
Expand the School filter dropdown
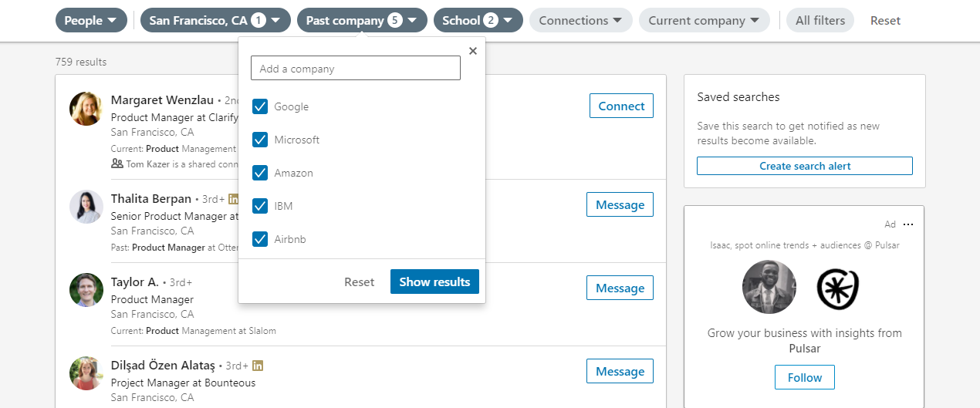[x=478, y=21]
